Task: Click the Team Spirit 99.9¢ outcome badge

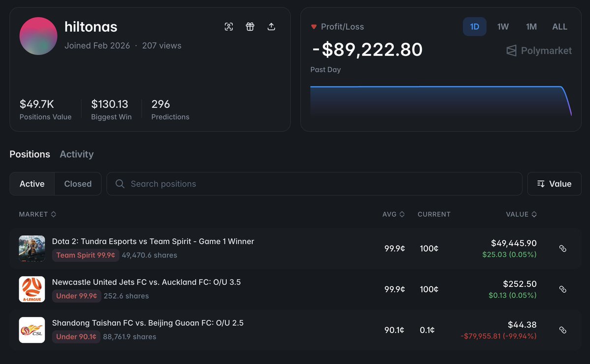Action: 86,255
